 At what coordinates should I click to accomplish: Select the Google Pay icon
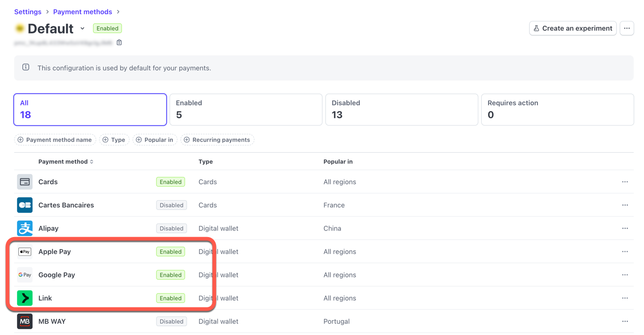coord(25,274)
